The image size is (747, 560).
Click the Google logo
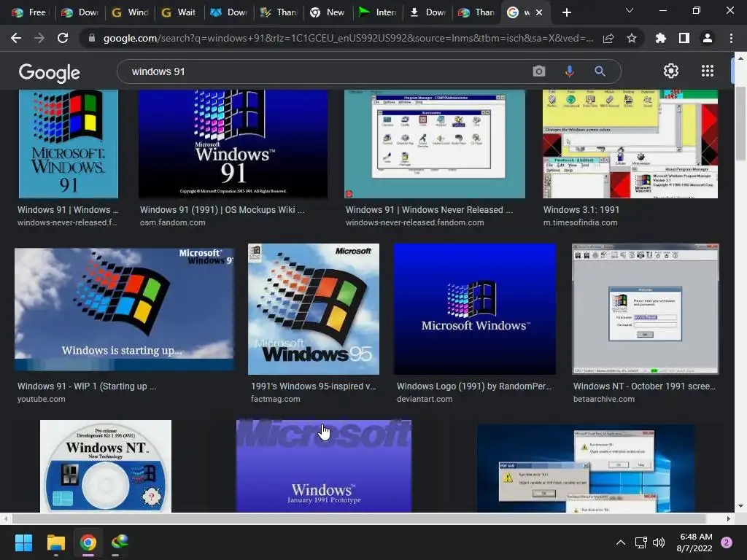coord(50,72)
